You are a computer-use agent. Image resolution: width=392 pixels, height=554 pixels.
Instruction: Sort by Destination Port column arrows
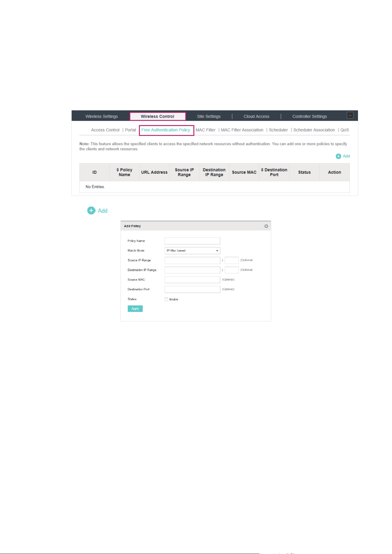(x=262, y=170)
